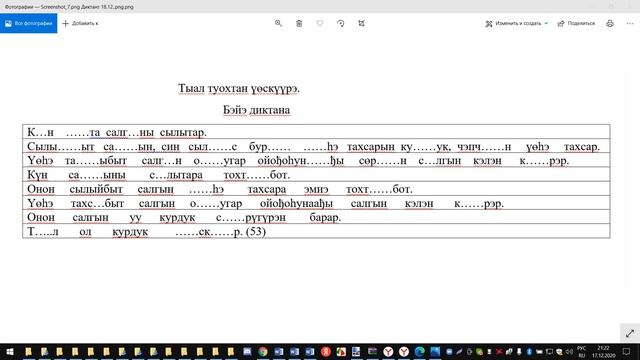Screen dimensions: 640x360
Task: Open Google Chrome from the taskbar
Action: (x=263, y=351)
